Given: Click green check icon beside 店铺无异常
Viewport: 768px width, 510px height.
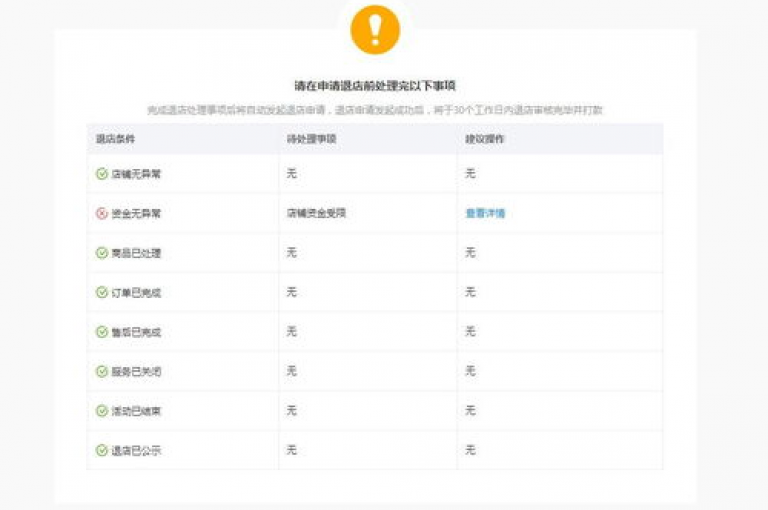Looking at the screenshot, I should click(x=101, y=173).
